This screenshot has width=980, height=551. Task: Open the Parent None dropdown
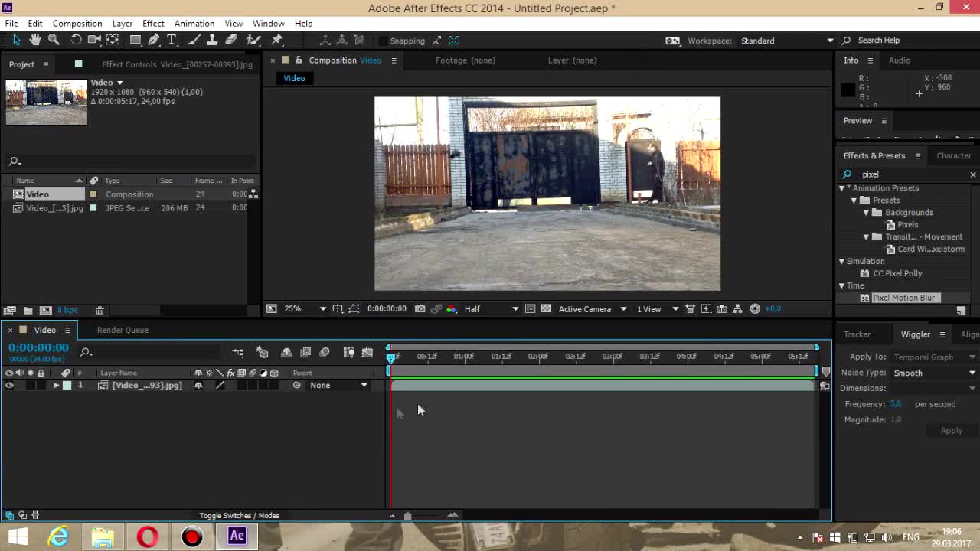click(338, 386)
